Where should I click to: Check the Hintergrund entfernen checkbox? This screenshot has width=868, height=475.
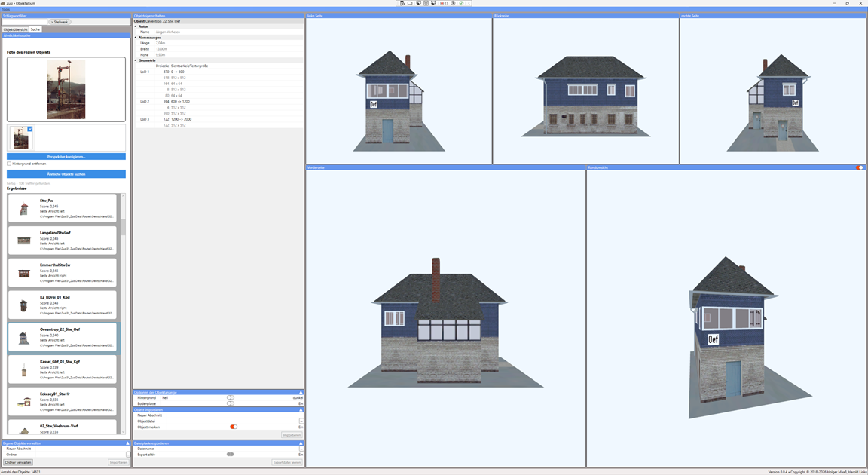click(x=9, y=164)
